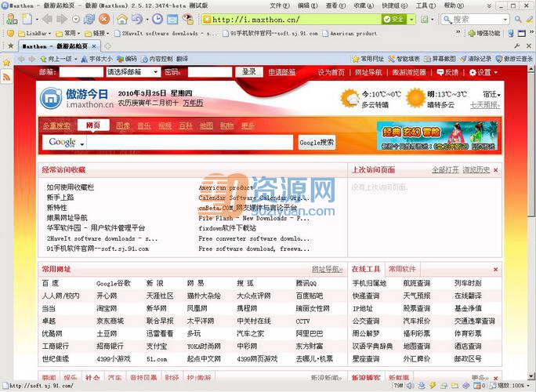Click the lightning bolt status bar icon

(x=433, y=386)
